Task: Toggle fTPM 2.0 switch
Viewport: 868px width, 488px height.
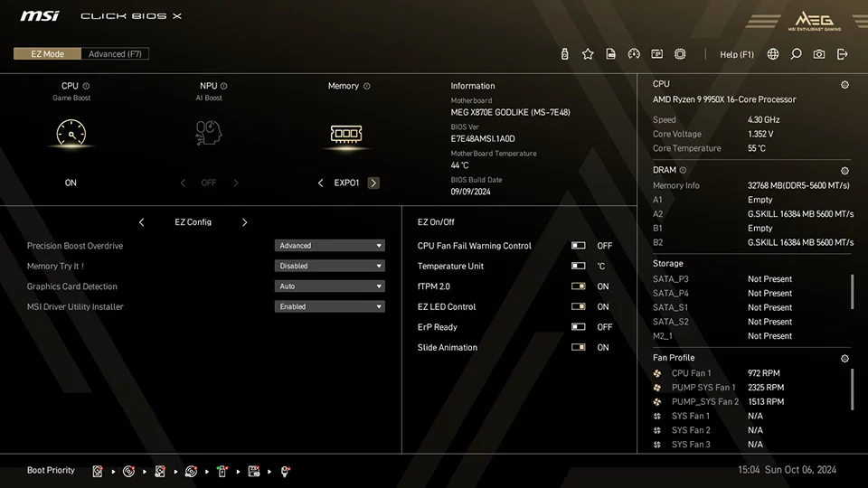Action: (578, 286)
